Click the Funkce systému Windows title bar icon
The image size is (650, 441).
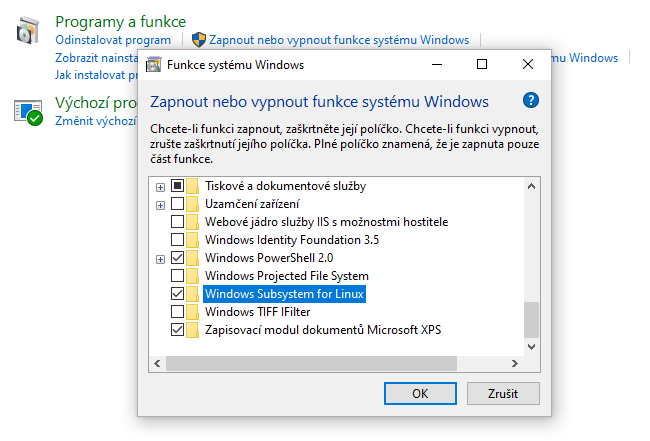[155, 65]
